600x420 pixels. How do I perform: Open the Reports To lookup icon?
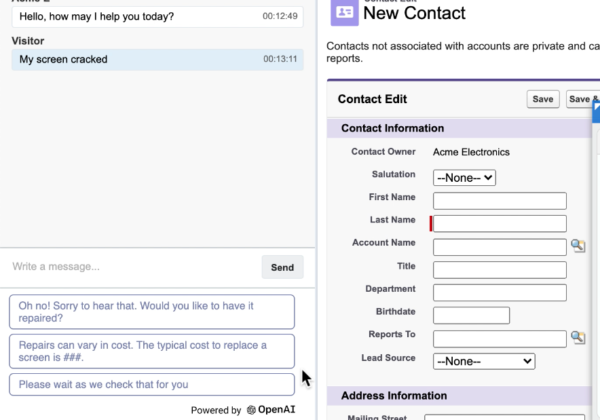tap(578, 337)
